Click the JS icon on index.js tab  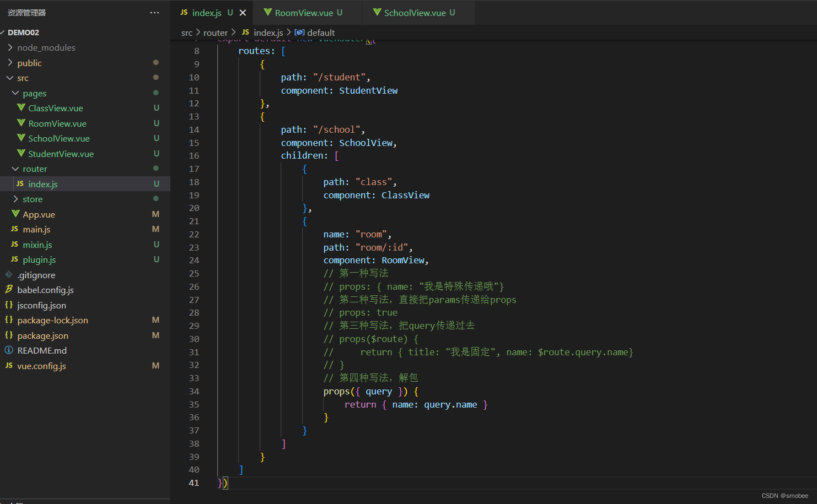pos(184,12)
